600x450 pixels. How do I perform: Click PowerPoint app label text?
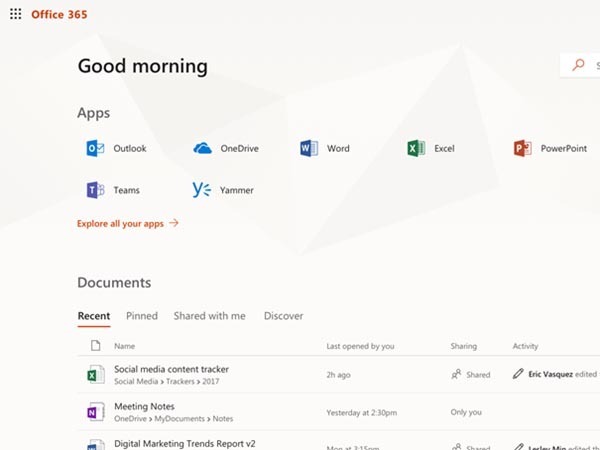(x=564, y=148)
